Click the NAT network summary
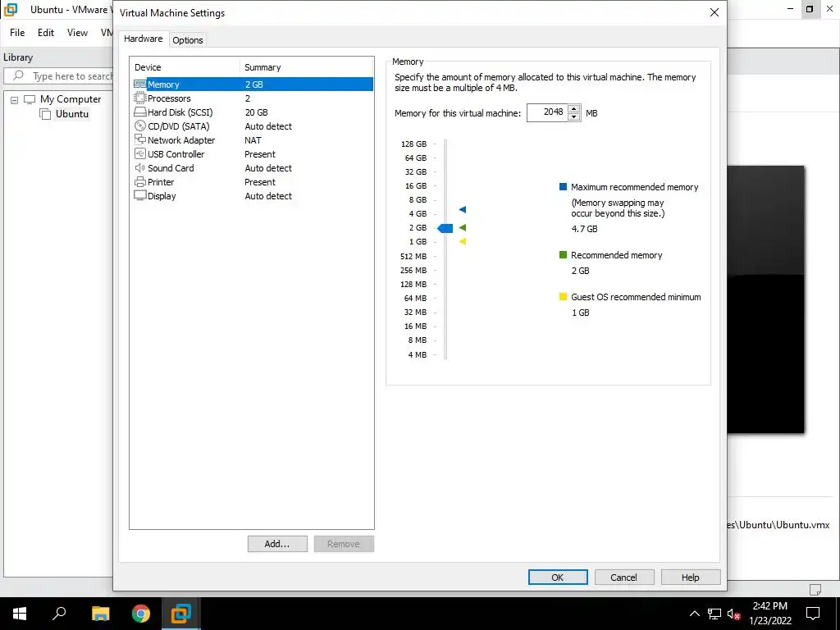 (253, 140)
